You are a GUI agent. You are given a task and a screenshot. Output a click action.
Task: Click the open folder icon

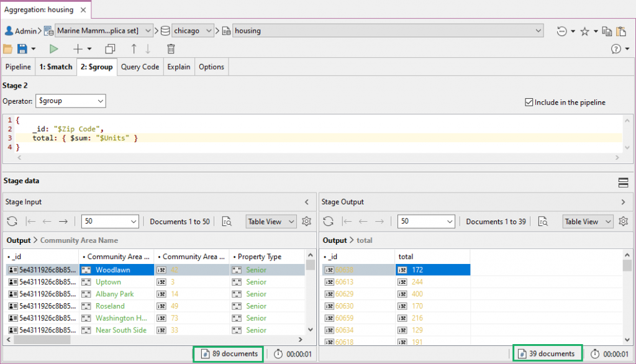click(x=8, y=48)
